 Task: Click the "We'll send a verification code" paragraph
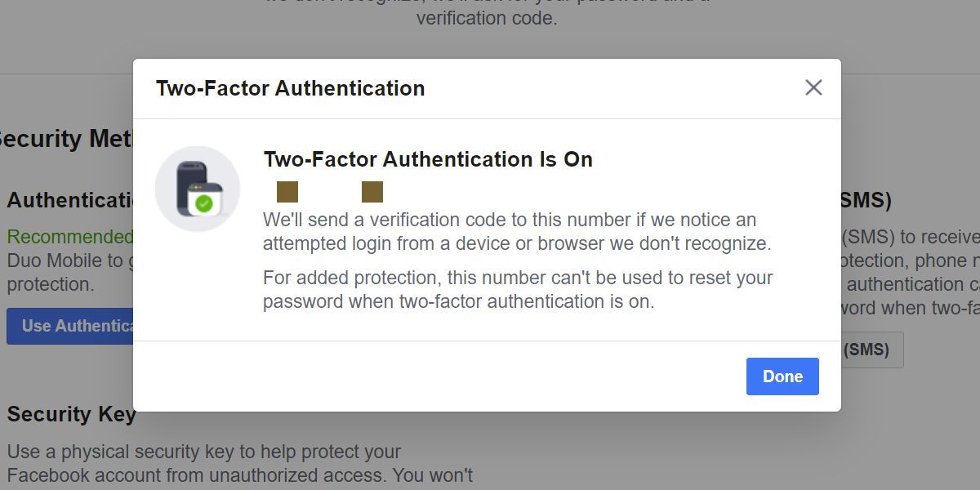pyautogui.click(x=516, y=232)
